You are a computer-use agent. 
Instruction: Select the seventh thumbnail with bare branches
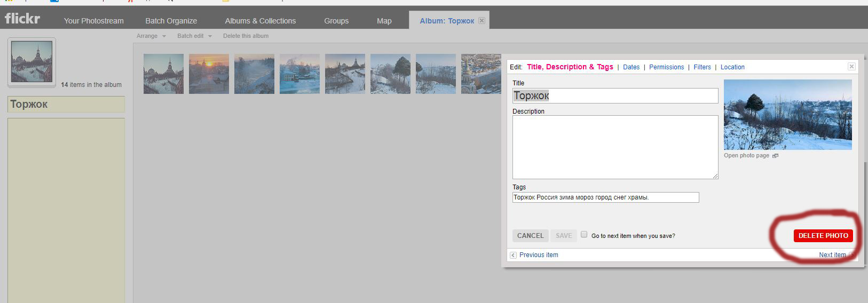436,74
